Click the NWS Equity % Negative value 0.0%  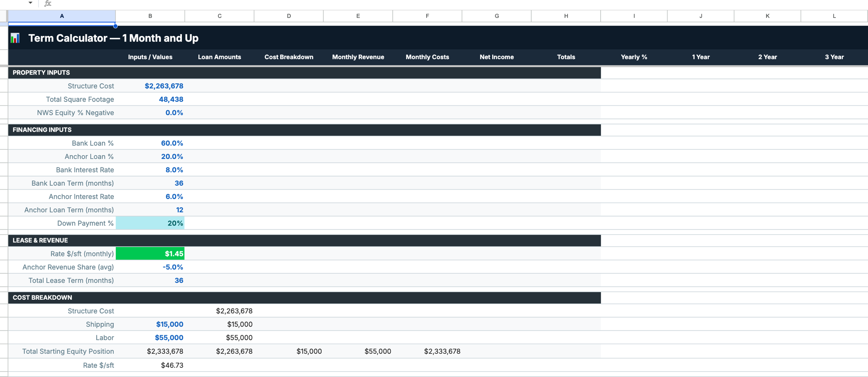coord(174,113)
